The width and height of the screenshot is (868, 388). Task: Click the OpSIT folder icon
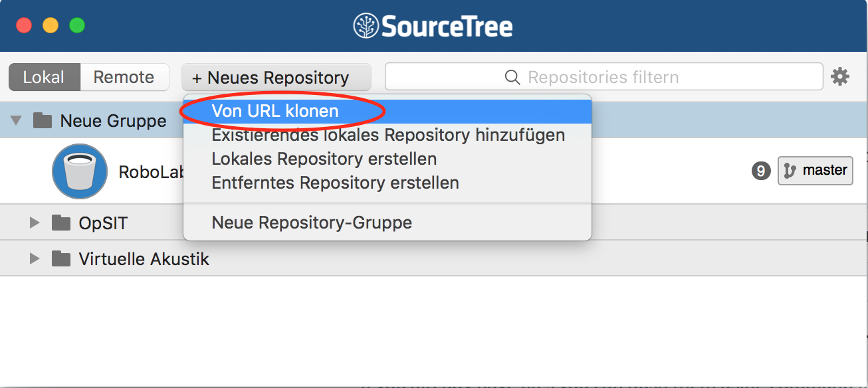pos(61,223)
